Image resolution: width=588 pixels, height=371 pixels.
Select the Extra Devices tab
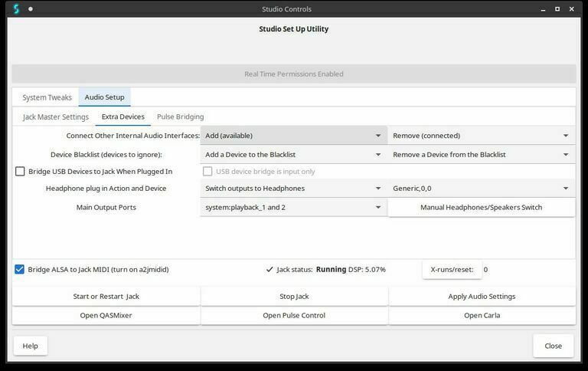click(123, 117)
